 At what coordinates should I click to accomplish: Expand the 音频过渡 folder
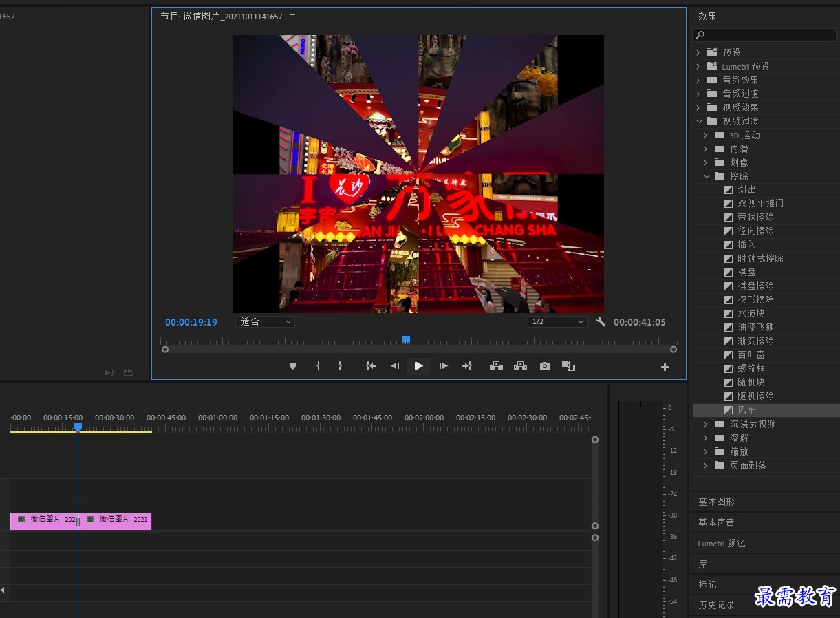pyautogui.click(x=698, y=94)
